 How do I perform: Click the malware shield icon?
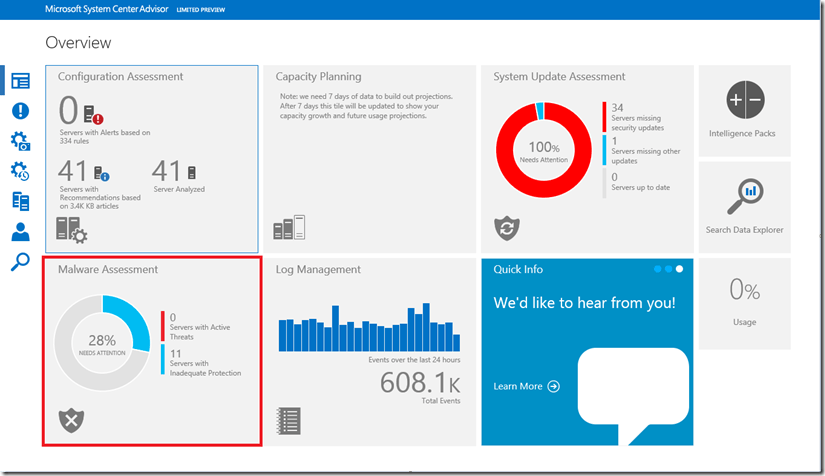pos(72,421)
